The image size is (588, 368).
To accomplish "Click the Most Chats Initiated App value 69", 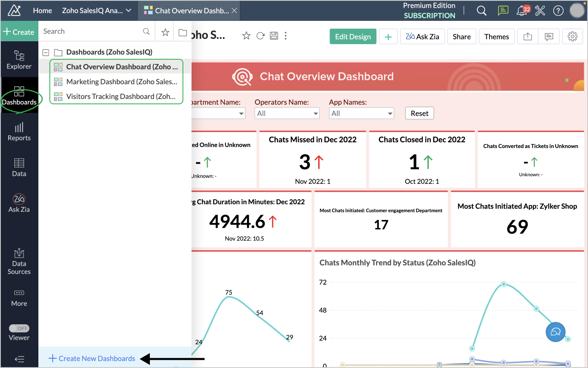I will click(x=517, y=227).
